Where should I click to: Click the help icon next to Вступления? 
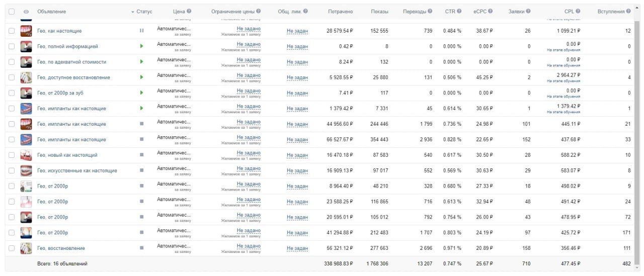tap(628, 11)
